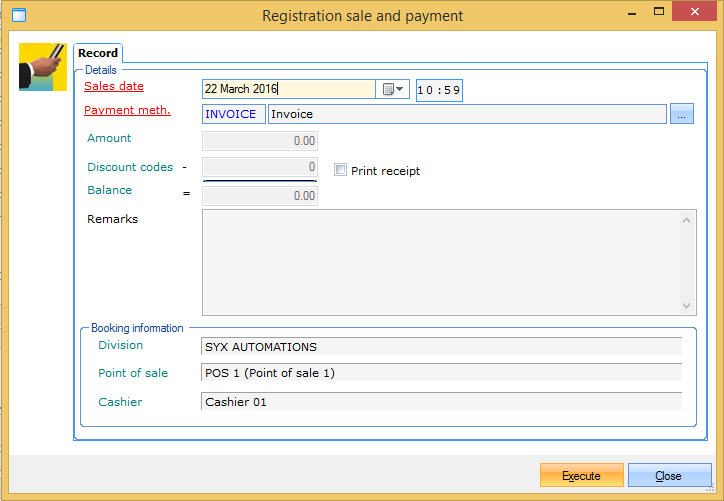The image size is (724, 501).
Task: Click the Point of sale field POS 1
Action: click(x=441, y=372)
